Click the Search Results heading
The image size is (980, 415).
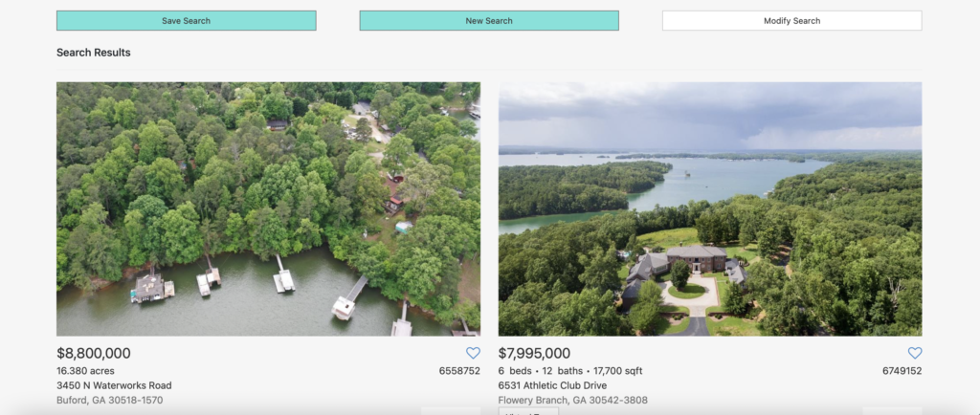click(x=94, y=53)
